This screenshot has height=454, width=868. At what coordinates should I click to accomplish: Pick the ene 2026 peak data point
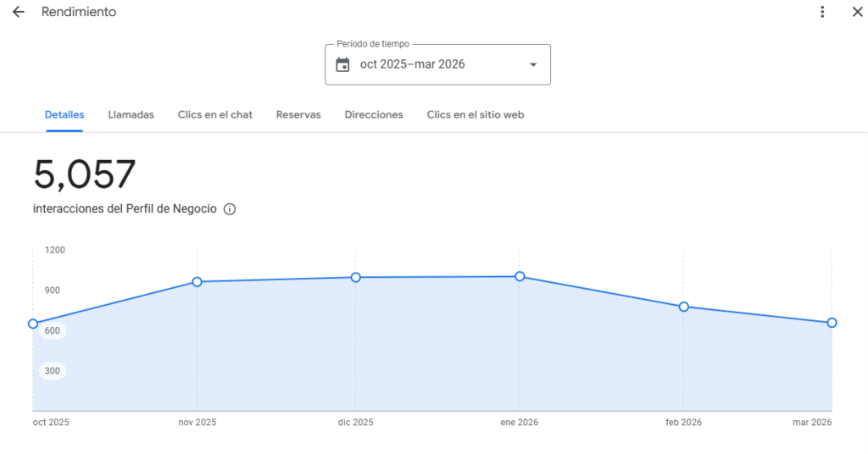pos(520,276)
